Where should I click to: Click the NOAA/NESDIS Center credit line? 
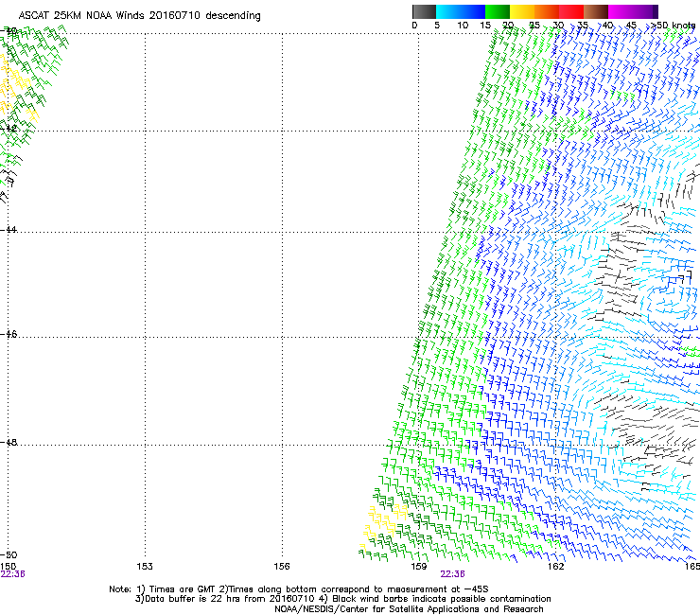409,609
